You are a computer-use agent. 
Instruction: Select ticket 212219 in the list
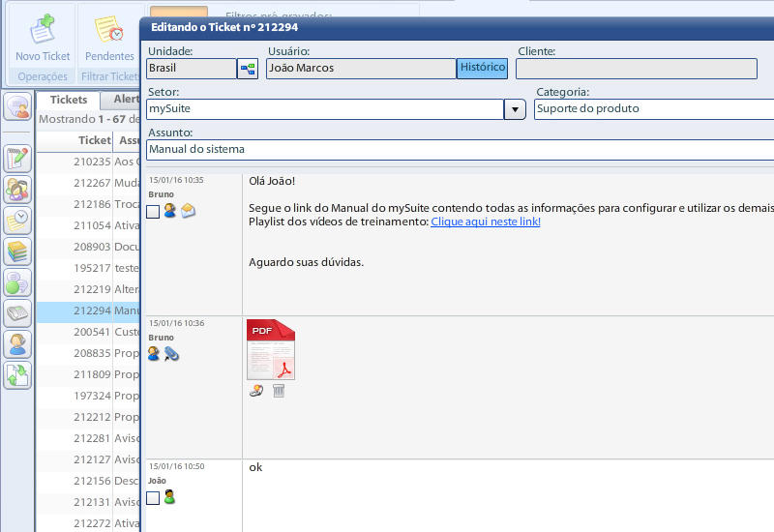click(x=89, y=289)
